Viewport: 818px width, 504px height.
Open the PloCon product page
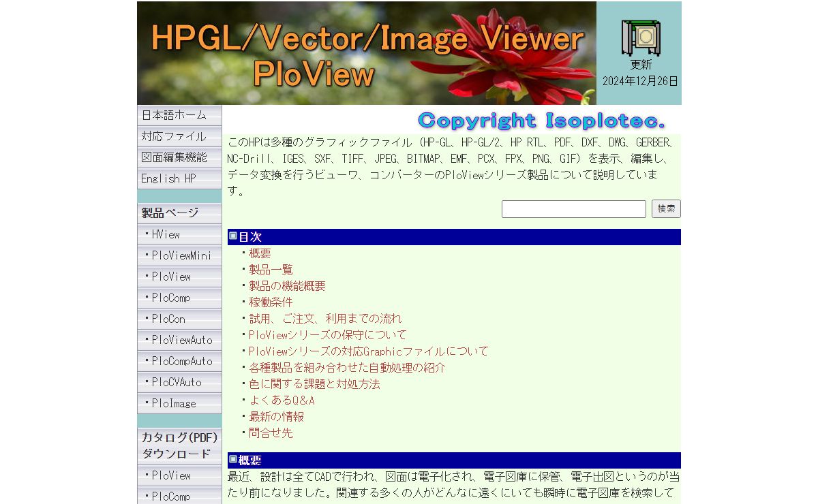coord(179,319)
